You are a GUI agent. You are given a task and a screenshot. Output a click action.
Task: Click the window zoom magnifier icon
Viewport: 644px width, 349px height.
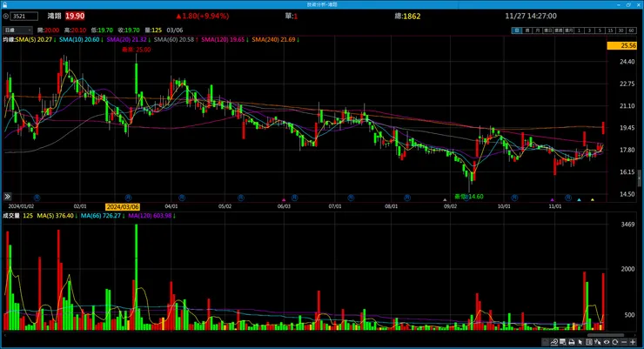563,342
